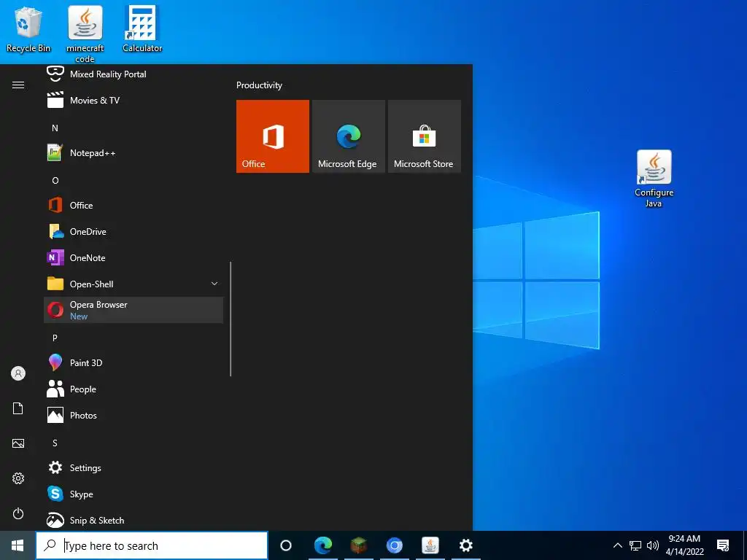Open the clock and date flyout
The width and height of the screenshot is (747, 560).
684,545
